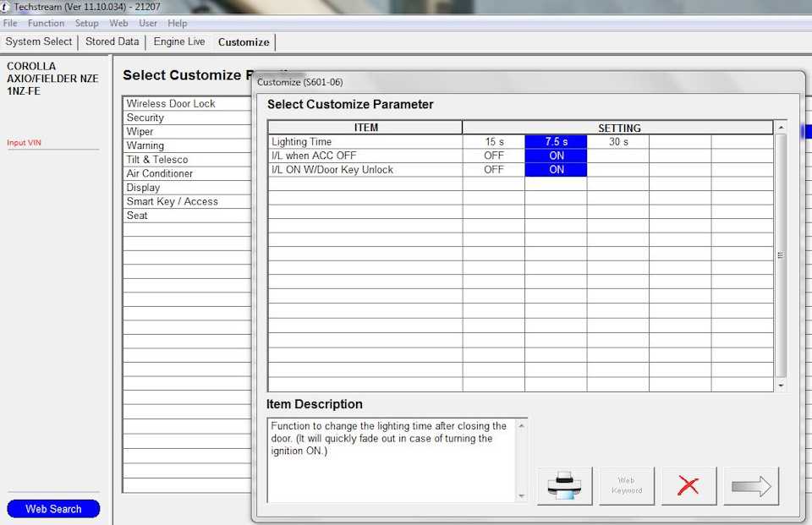
Task: Select the Lighting Time item row
Action: [x=365, y=141]
